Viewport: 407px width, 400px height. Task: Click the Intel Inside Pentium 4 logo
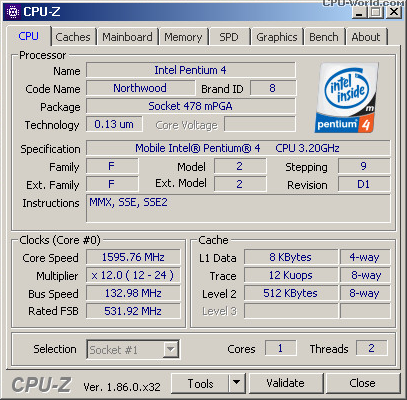point(347,98)
